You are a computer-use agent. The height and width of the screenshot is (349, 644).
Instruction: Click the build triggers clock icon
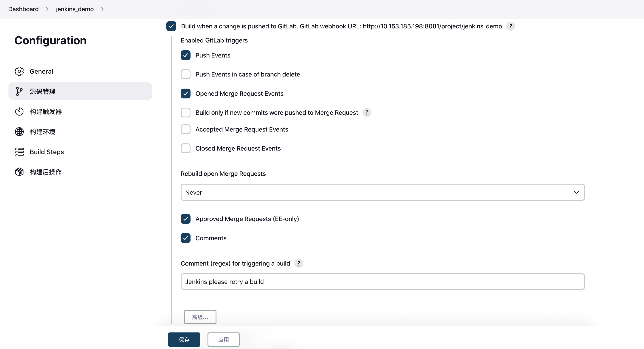(x=19, y=112)
